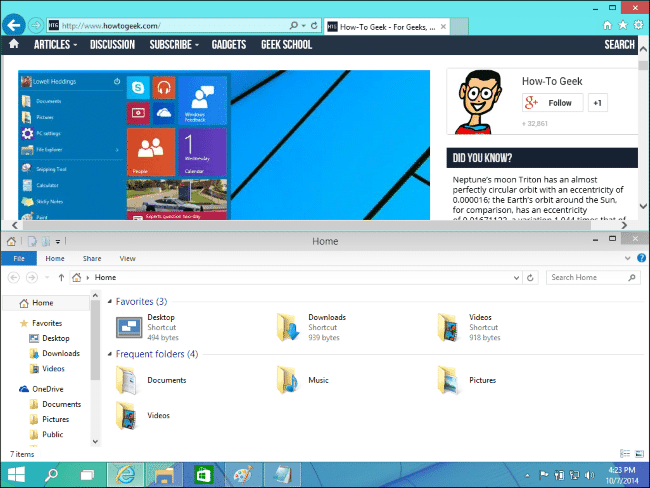Expand the Explorer address bar history dropdown
Screen dimensions: 650x488
coord(516,278)
